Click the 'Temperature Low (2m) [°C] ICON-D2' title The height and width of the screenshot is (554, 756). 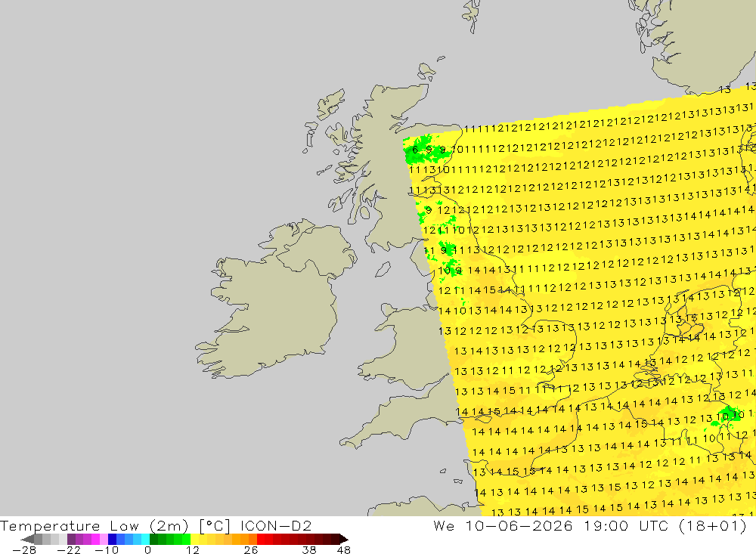[x=156, y=525]
